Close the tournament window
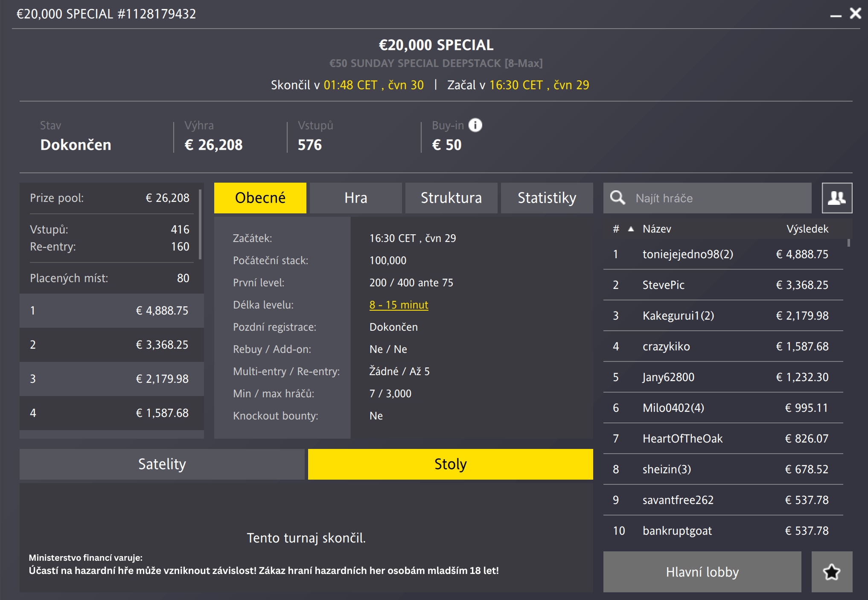Viewport: 868px width, 600px height. (855, 14)
